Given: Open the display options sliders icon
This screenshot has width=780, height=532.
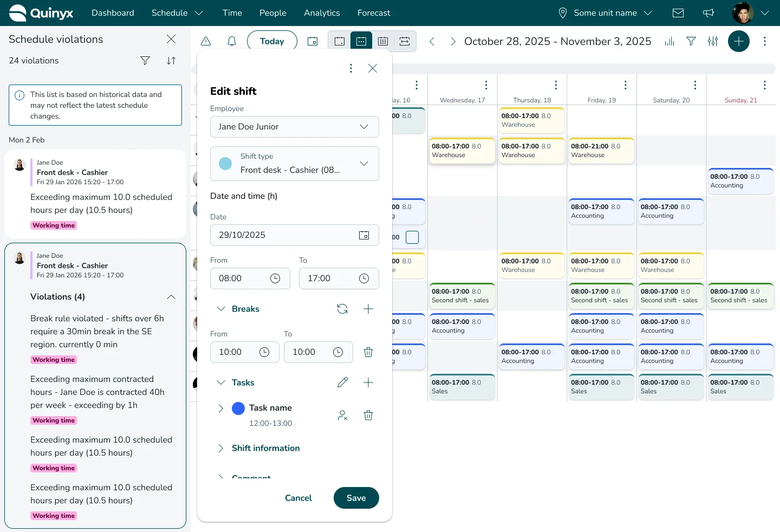Looking at the screenshot, I should click(x=713, y=41).
